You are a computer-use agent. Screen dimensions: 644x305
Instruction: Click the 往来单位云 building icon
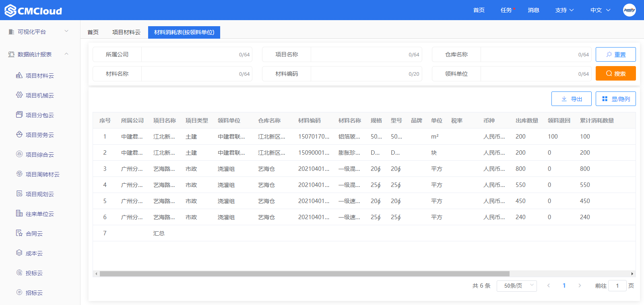(19, 214)
